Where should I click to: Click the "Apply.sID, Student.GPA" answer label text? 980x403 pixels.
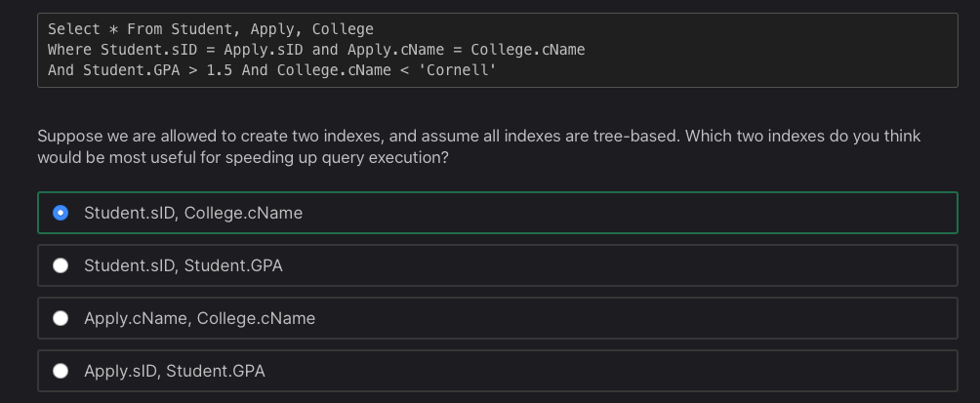pos(174,371)
